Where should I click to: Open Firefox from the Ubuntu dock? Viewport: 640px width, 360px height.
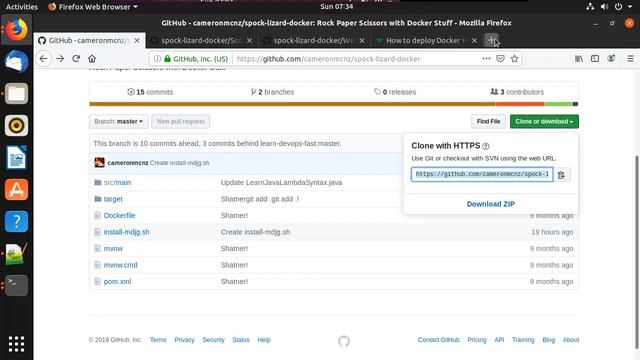pos(16,29)
